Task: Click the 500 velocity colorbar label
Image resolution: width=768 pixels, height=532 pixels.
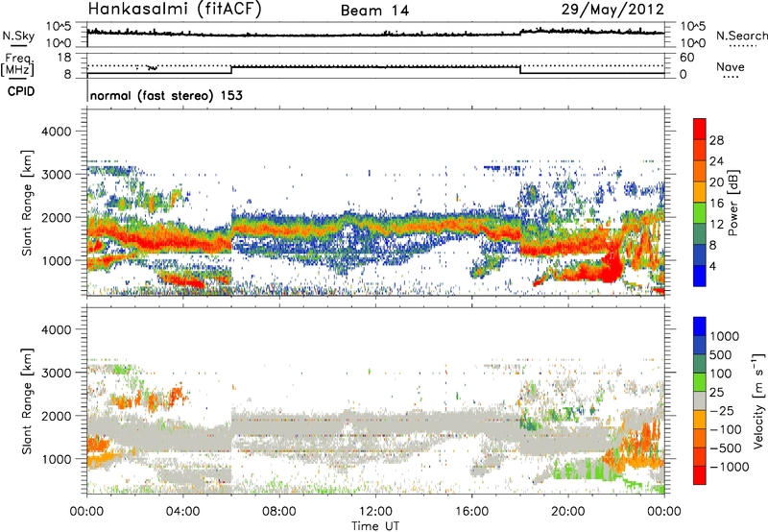Action: click(720, 354)
